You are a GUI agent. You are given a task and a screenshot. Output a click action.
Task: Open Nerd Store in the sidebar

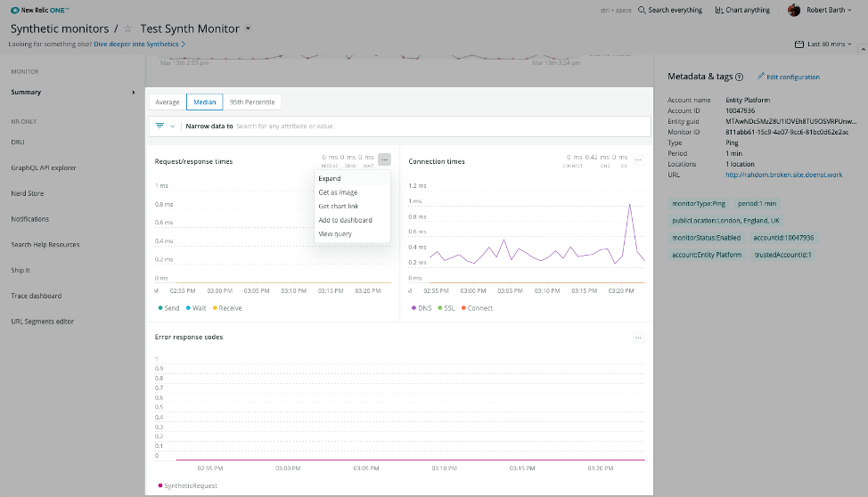click(x=27, y=193)
